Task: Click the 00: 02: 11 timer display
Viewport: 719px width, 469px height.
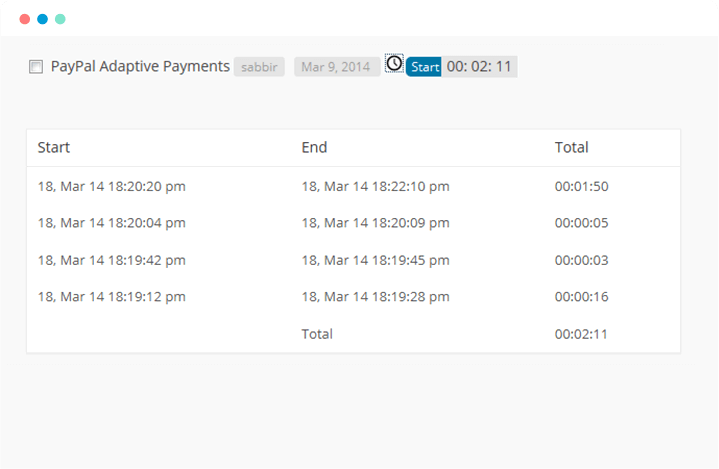Action: [x=479, y=67]
